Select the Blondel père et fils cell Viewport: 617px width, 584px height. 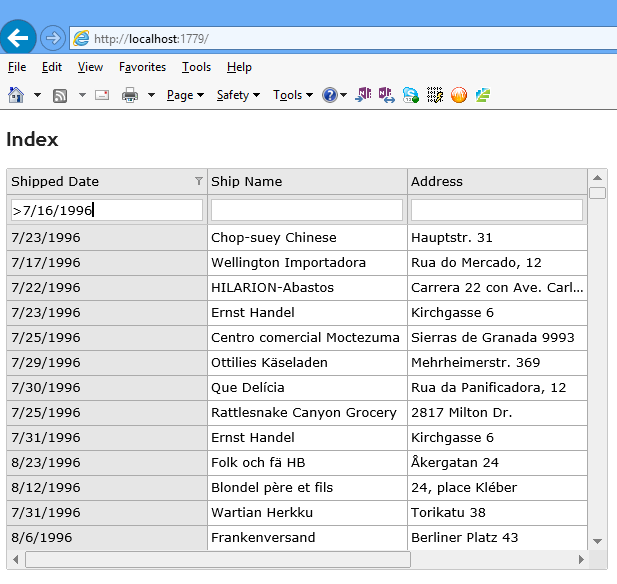tap(307, 487)
